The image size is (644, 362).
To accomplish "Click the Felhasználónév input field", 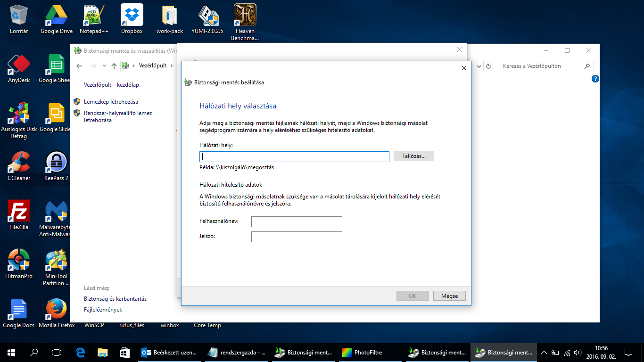I will (x=297, y=222).
